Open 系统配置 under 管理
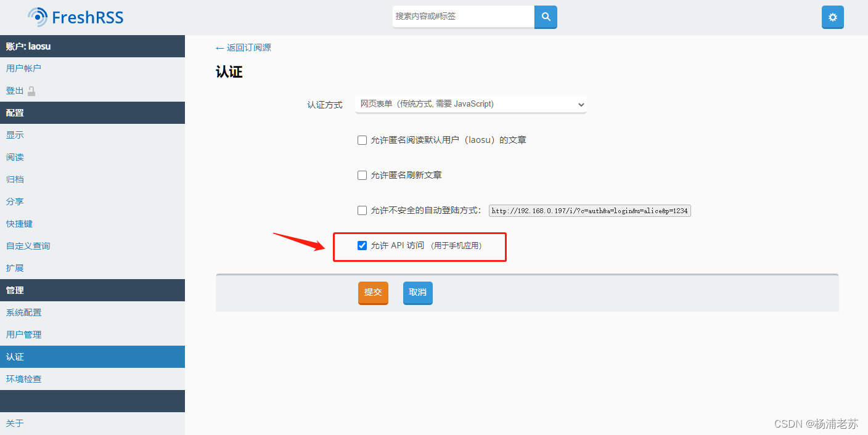 point(24,312)
